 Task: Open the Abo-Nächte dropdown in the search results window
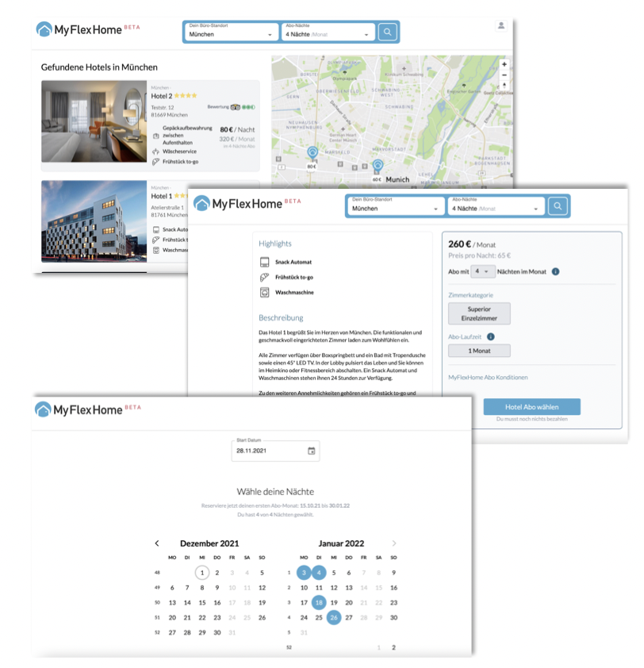pyautogui.click(x=328, y=32)
